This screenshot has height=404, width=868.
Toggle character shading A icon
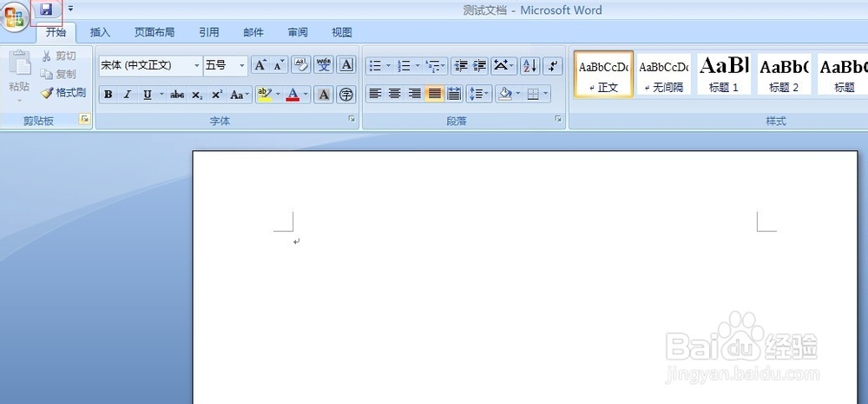324,95
